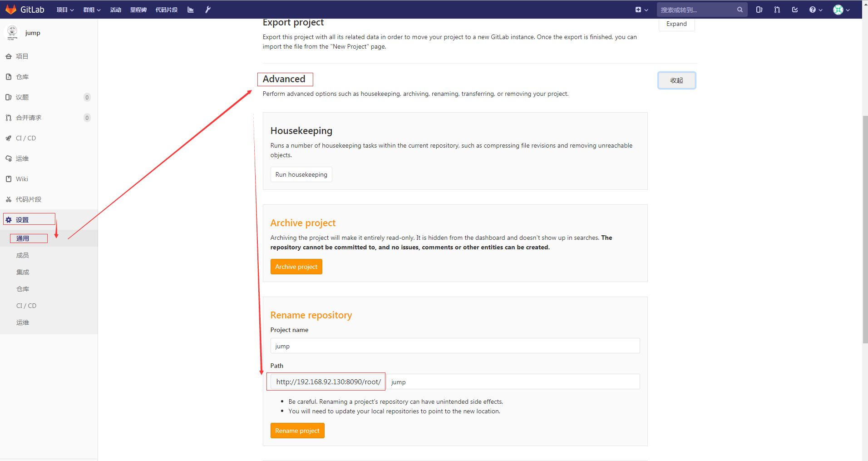Open 议题 from the sidebar

(x=22, y=97)
